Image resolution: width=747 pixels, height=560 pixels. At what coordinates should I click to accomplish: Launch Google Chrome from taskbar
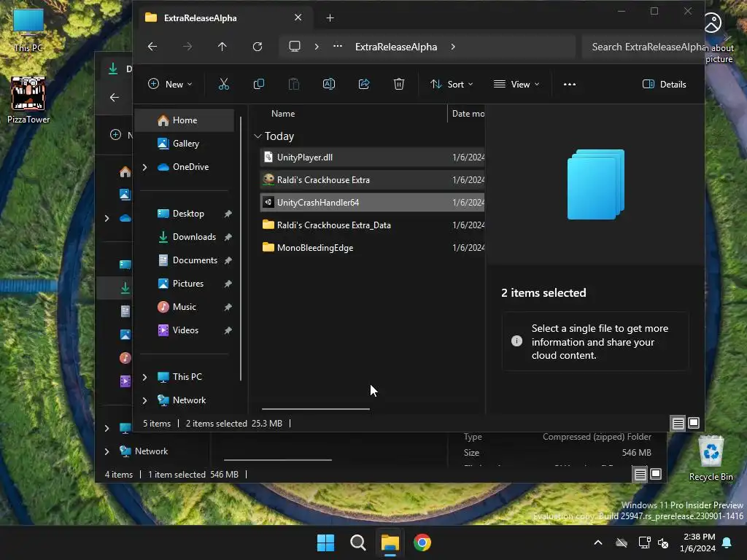pyautogui.click(x=422, y=542)
